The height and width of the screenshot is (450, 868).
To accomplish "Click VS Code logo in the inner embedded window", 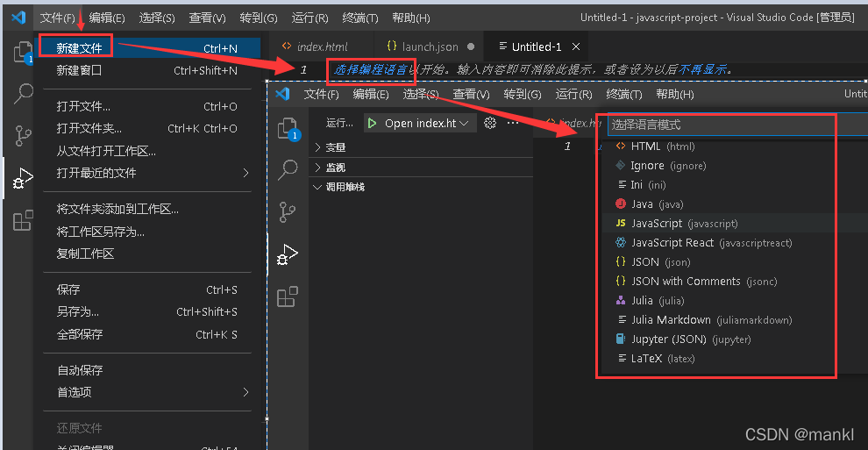I will pos(282,94).
